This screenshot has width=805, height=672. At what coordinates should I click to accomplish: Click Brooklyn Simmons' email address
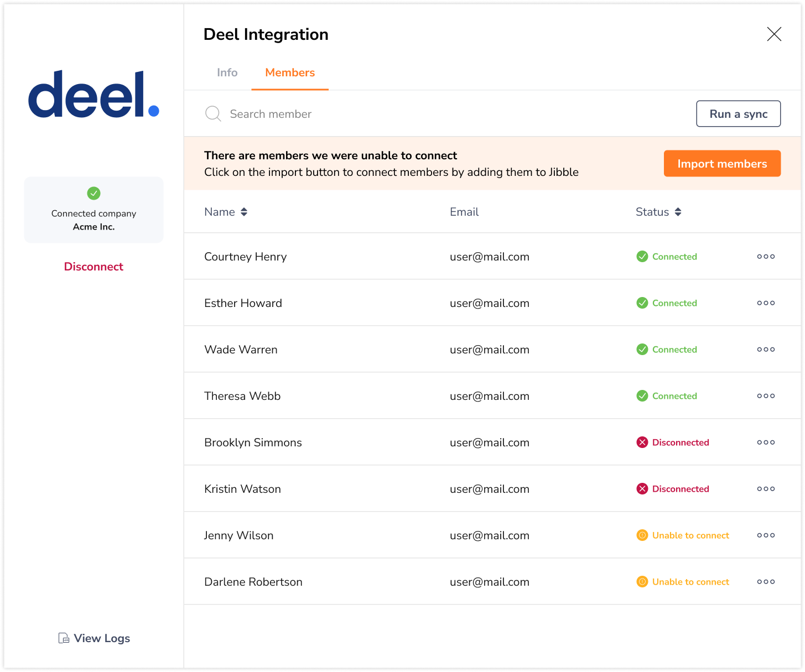490,442
